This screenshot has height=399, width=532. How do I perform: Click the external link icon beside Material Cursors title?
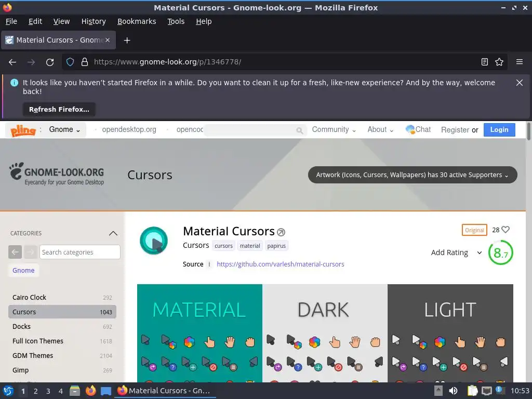281,232
